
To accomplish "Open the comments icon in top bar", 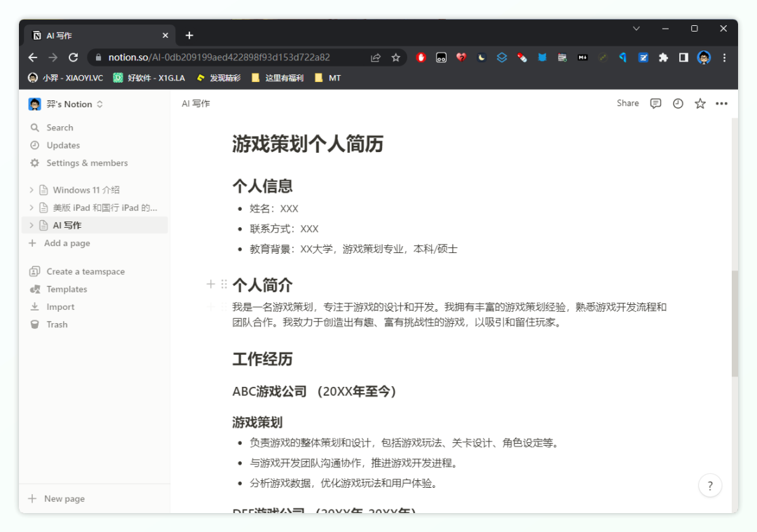I will click(655, 104).
